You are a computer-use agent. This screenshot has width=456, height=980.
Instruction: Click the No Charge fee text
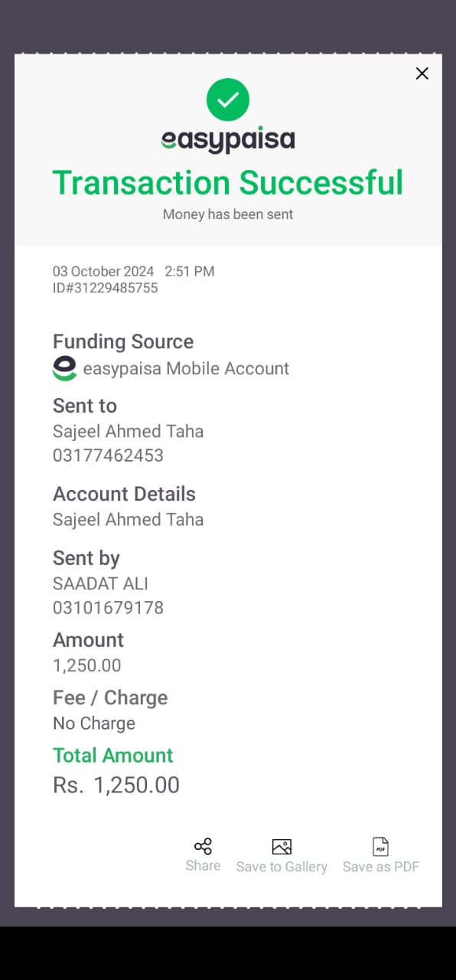[94, 724]
